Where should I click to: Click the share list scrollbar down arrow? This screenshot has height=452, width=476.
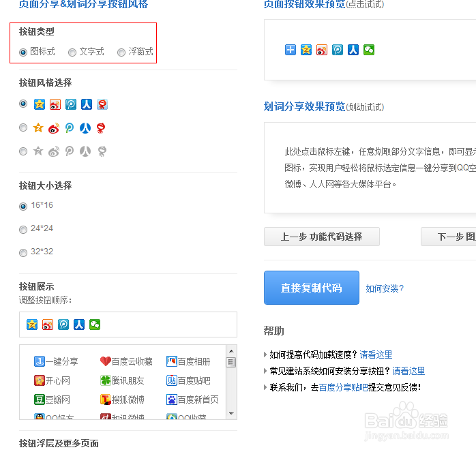point(231,413)
